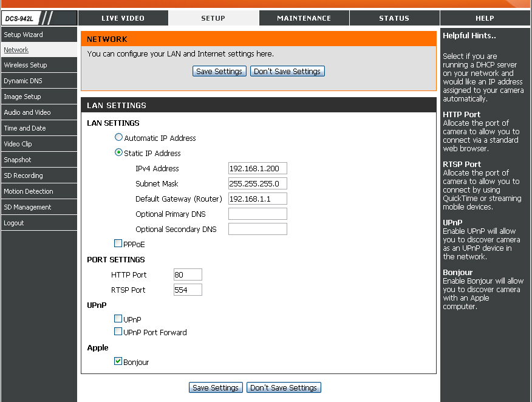Enable the UPnP checkbox
The width and height of the screenshot is (532, 402).
point(118,319)
